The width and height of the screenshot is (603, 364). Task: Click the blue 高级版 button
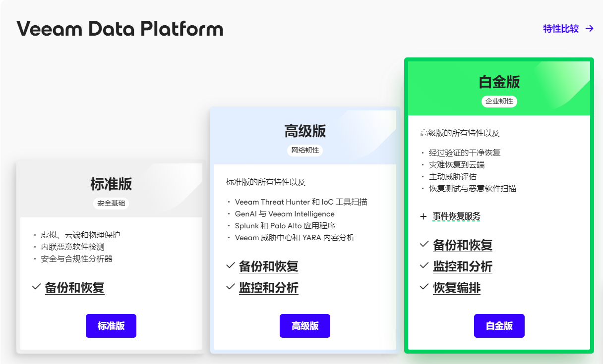[x=305, y=326]
